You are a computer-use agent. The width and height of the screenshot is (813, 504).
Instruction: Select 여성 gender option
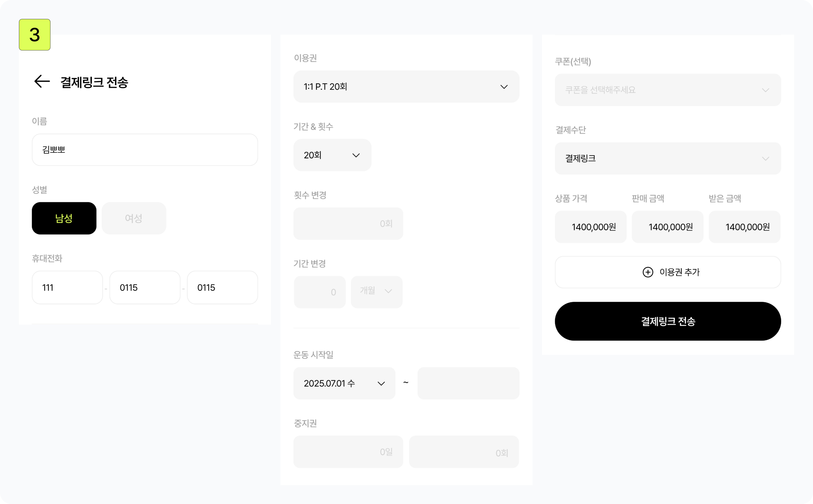134,218
